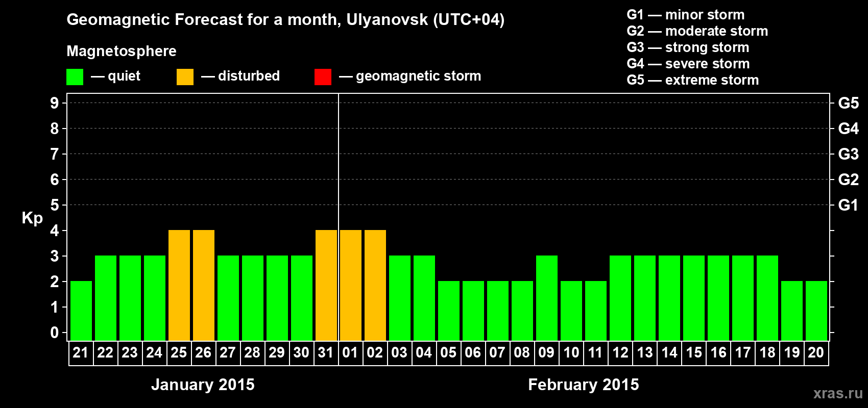Image resolution: width=868 pixels, height=408 pixels.
Task: Click the G1 right-axis label
Action: pos(849,205)
